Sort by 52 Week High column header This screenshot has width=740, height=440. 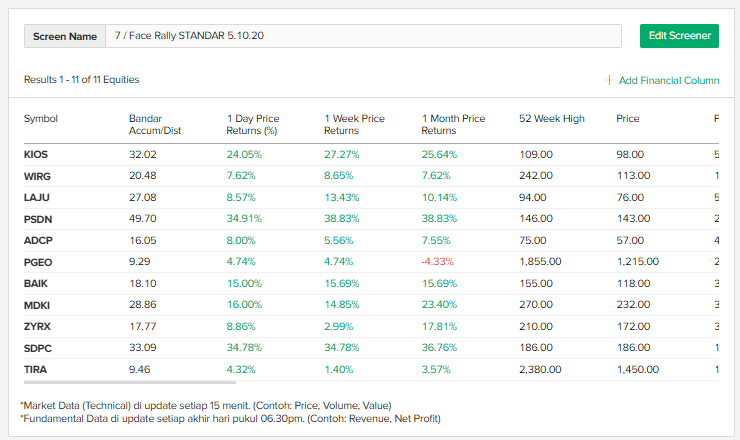551,118
